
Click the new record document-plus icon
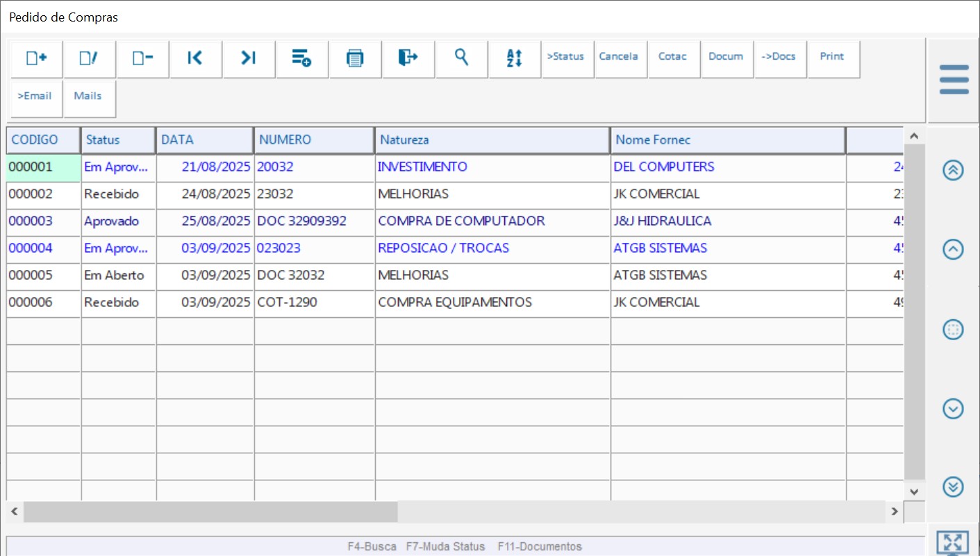pyautogui.click(x=36, y=58)
